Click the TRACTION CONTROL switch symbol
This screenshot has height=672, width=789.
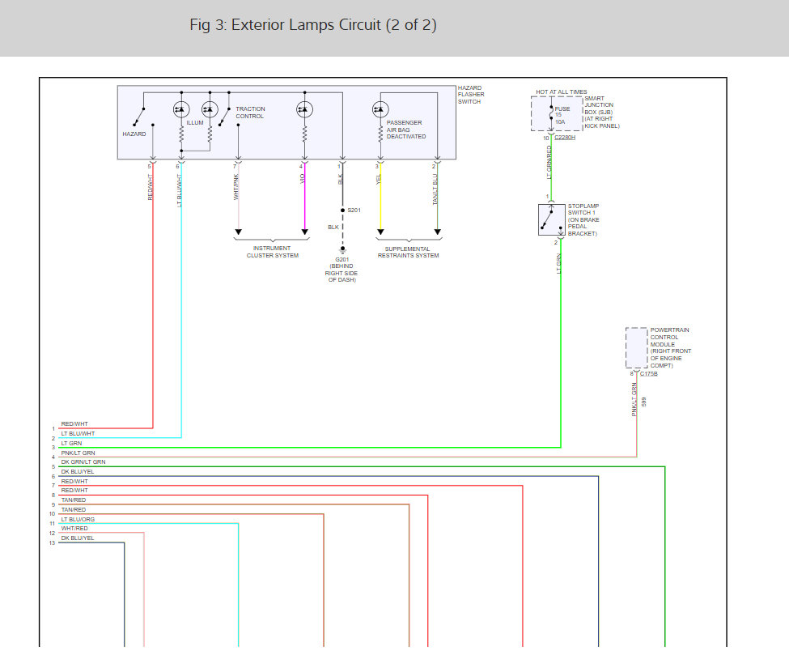228,117
